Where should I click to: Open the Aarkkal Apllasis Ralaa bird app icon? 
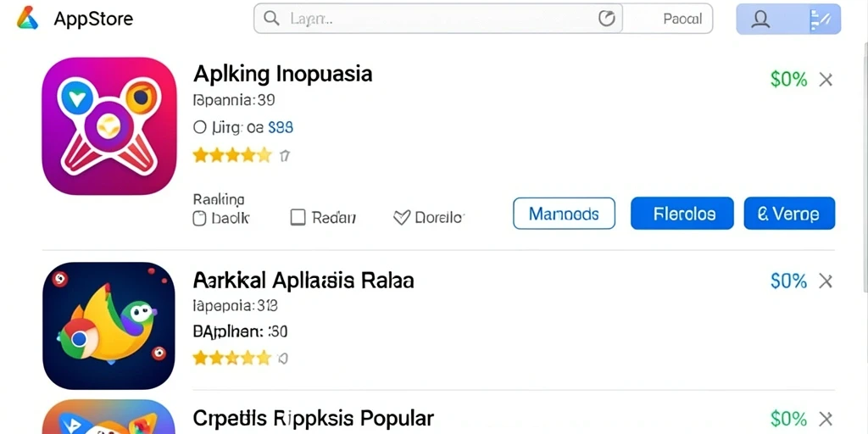109,325
